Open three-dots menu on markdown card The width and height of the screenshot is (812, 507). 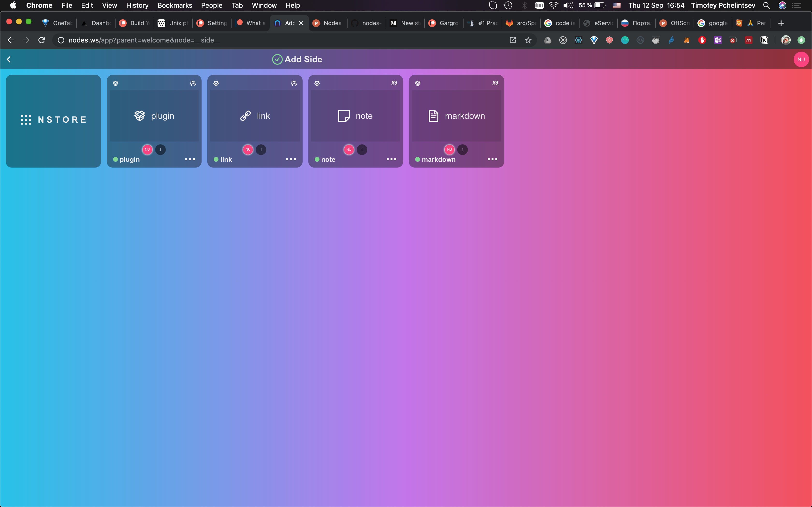[x=492, y=159]
